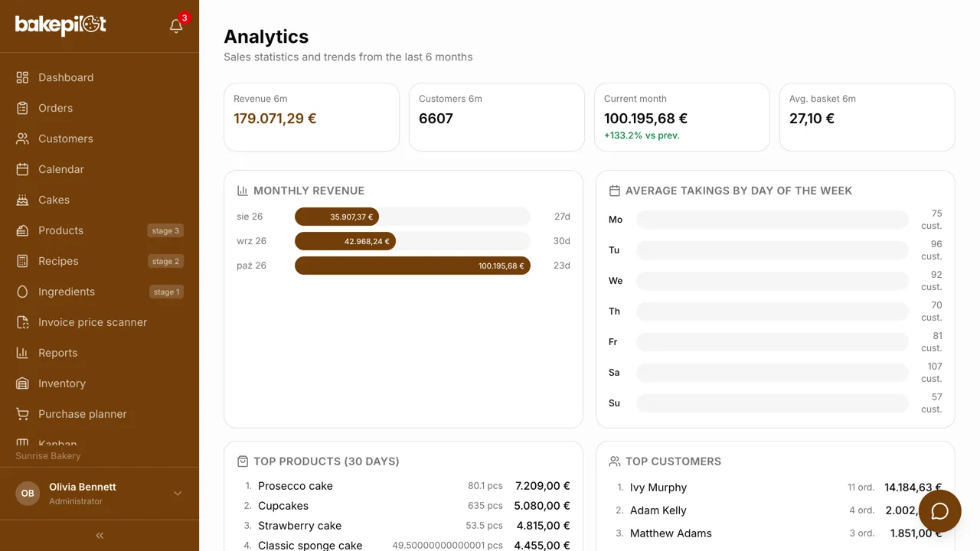Click the Avg. basket 6m card

867,117
